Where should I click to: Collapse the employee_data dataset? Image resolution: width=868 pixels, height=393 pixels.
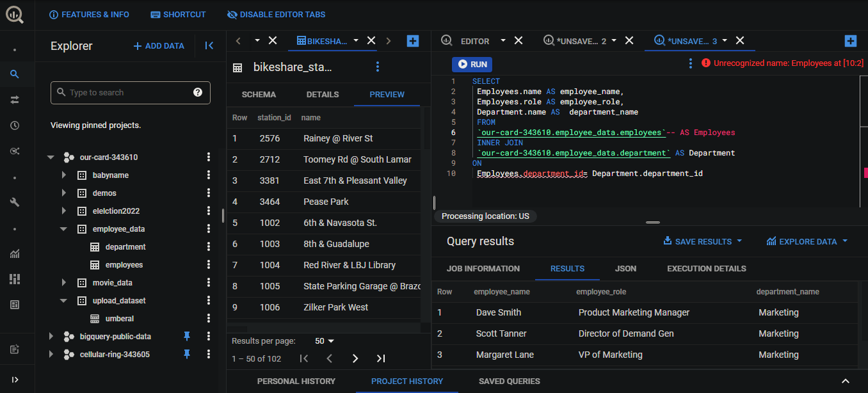click(63, 229)
